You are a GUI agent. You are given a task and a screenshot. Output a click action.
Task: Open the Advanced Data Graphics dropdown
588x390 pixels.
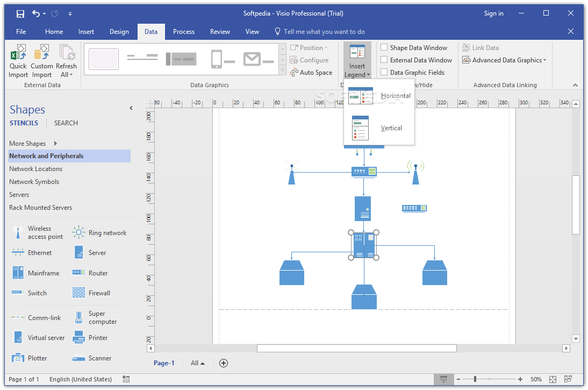[504, 60]
